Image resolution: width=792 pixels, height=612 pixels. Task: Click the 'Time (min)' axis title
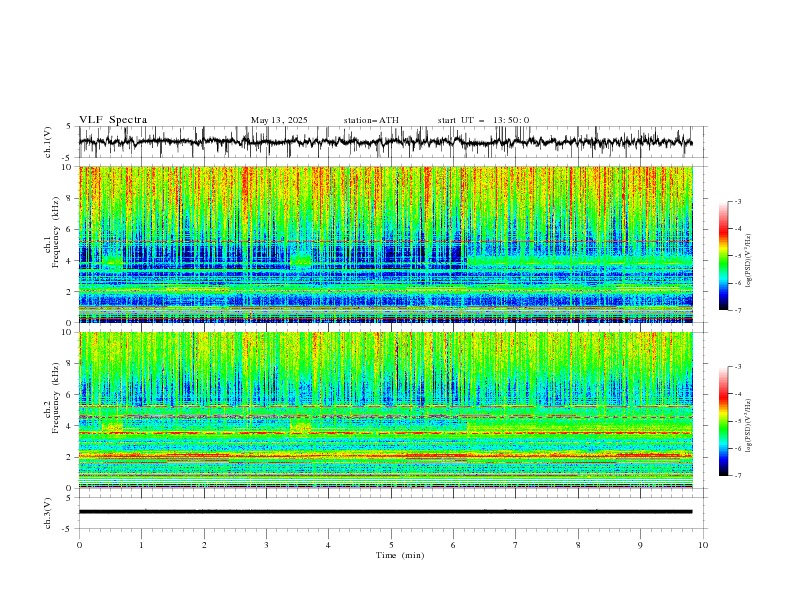(x=400, y=555)
